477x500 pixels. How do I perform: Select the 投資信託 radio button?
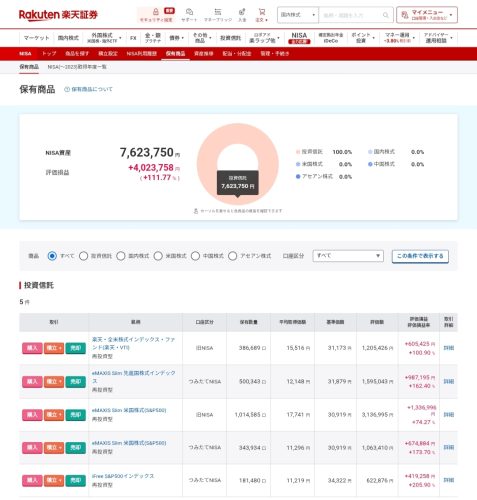[x=83, y=256]
